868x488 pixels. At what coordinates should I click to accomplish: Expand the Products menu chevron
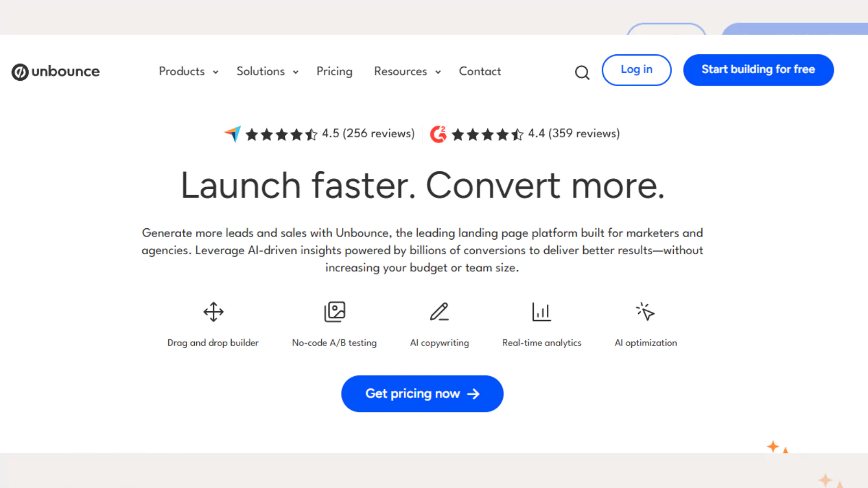(215, 72)
